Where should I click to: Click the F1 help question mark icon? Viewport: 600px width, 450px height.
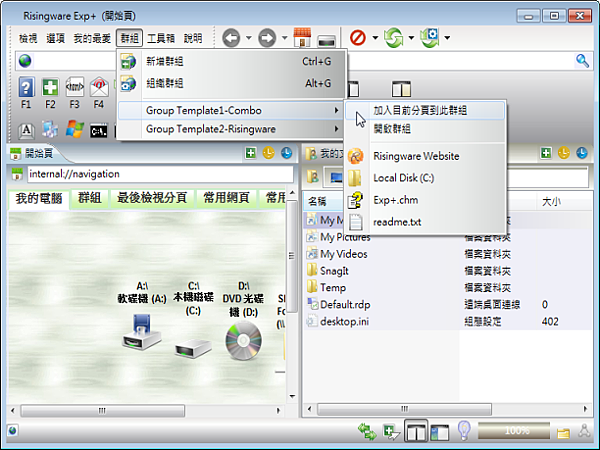26,87
